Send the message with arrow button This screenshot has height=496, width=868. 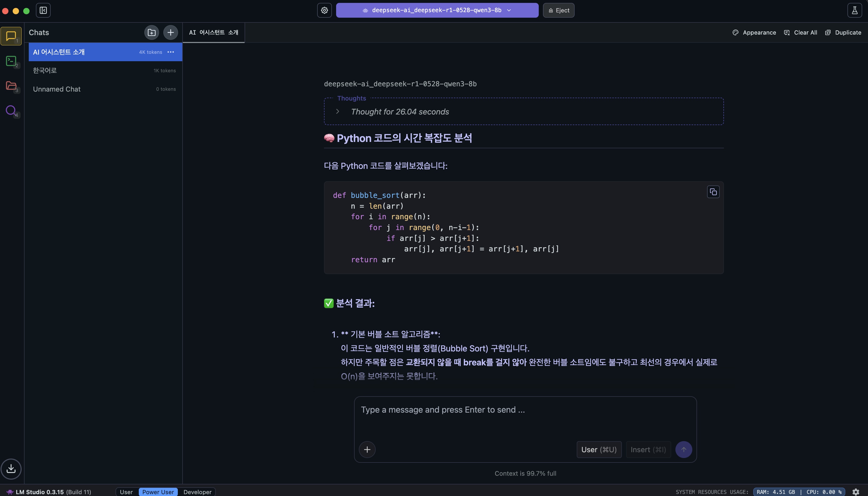pyautogui.click(x=684, y=450)
